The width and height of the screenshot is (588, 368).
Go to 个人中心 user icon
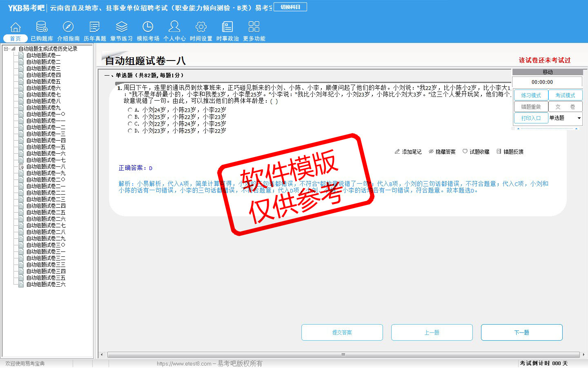(174, 27)
